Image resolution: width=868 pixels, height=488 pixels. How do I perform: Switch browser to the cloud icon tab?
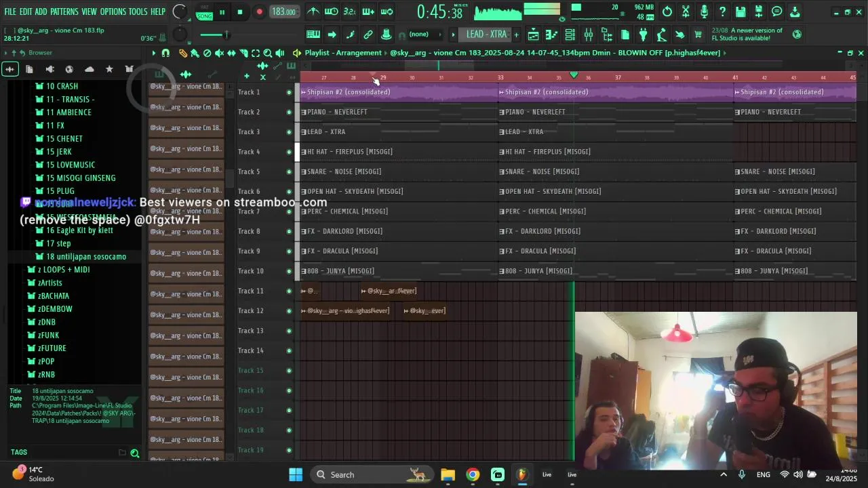(x=89, y=69)
